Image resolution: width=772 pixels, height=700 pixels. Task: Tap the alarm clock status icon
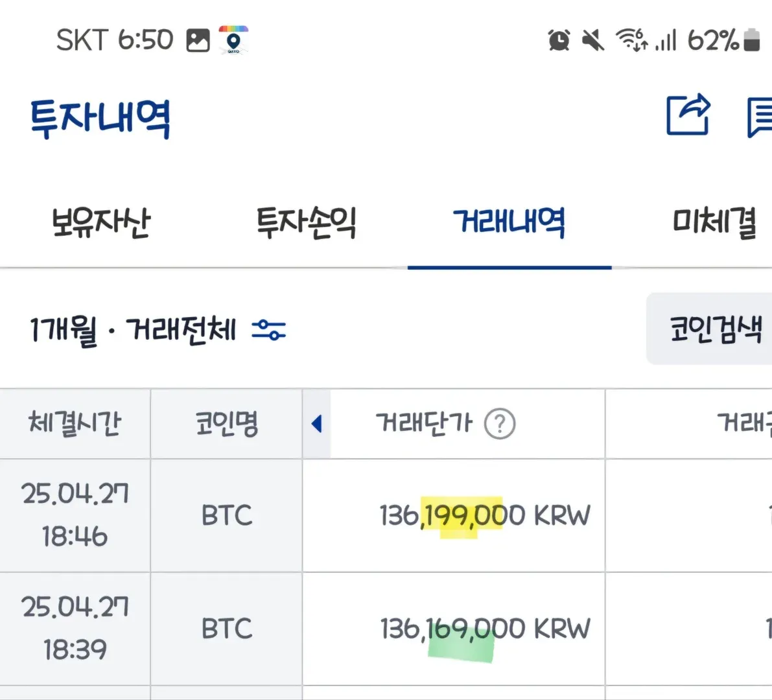(559, 40)
